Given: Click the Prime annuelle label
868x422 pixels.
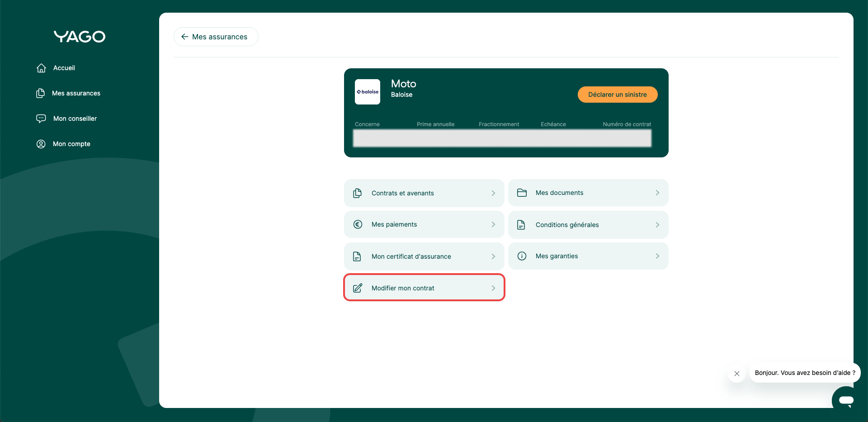Looking at the screenshot, I should [x=436, y=124].
